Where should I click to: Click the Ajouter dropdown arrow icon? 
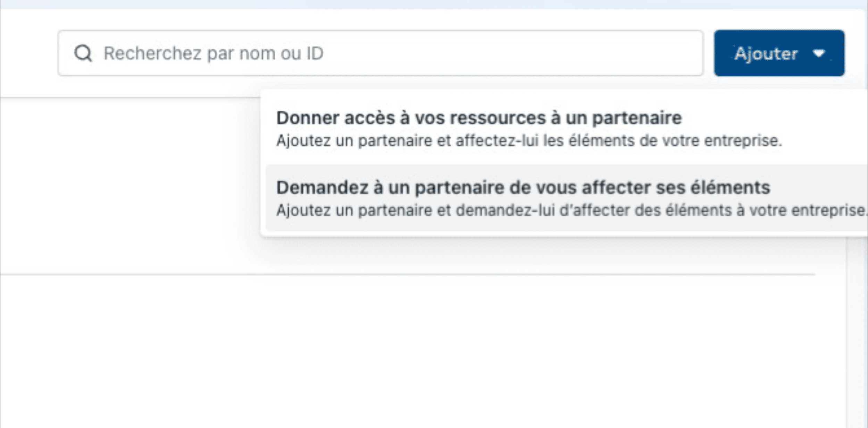click(x=819, y=53)
